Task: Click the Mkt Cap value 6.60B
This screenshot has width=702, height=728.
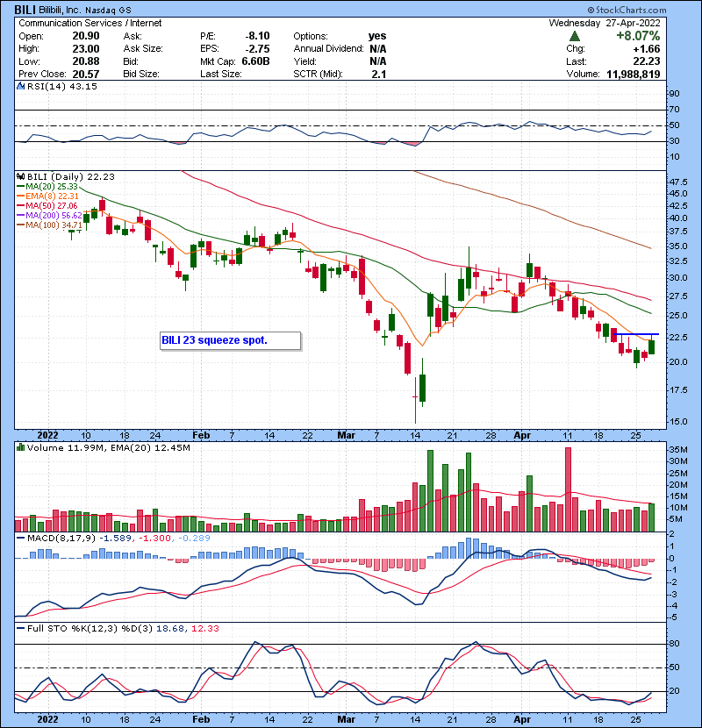Action: coord(255,61)
